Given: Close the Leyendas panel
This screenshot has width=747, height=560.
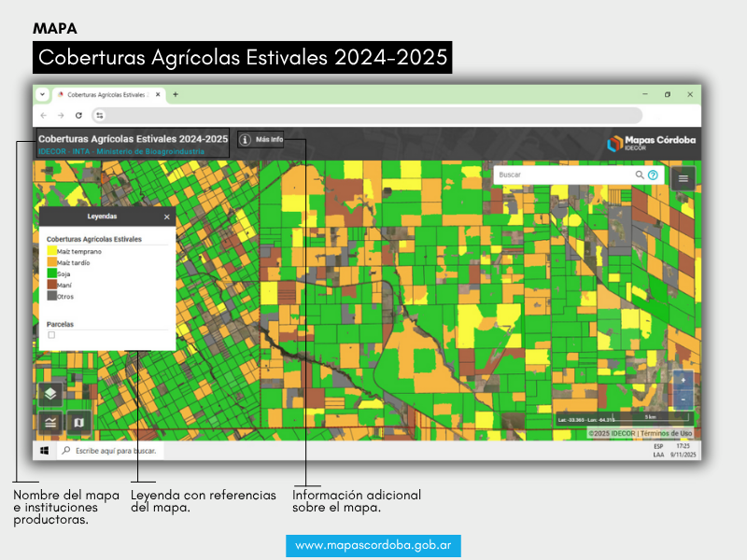Looking at the screenshot, I should click(x=167, y=217).
